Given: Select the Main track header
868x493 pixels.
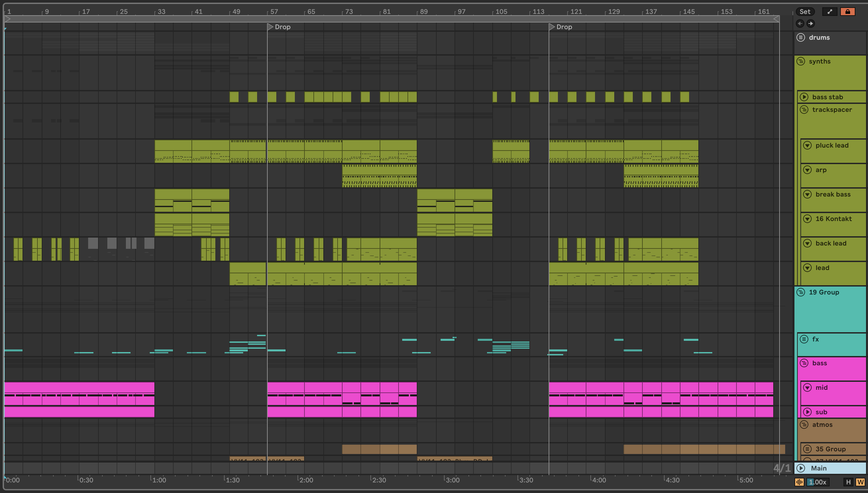Looking at the screenshot, I should (819, 468).
